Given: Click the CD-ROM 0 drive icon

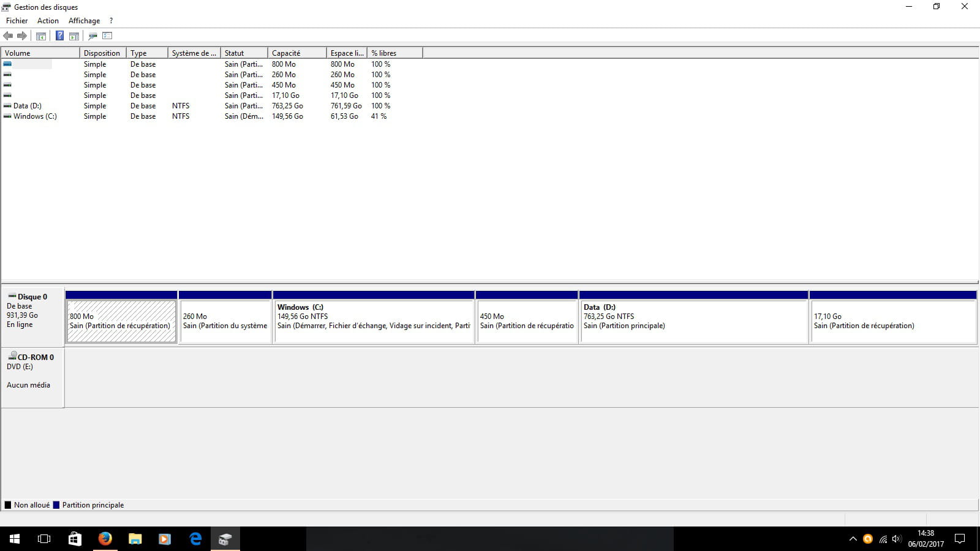Looking at the screenshot, I should click(12, 356).
